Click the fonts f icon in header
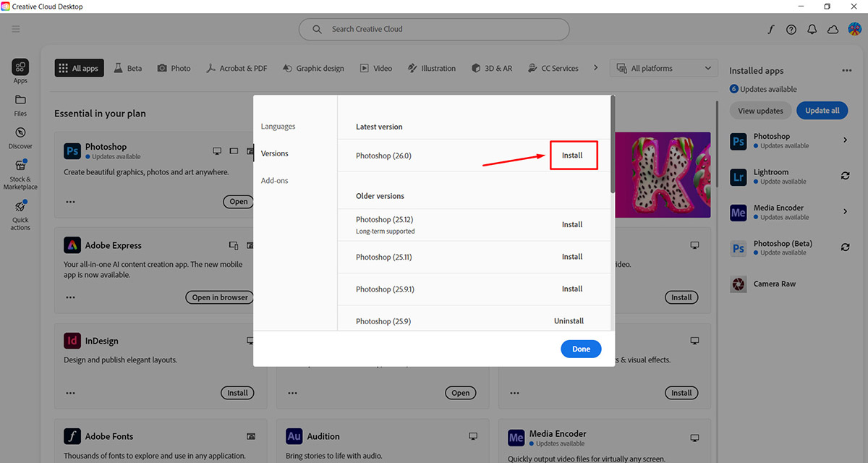868x463 pixels. pos(771,30)
